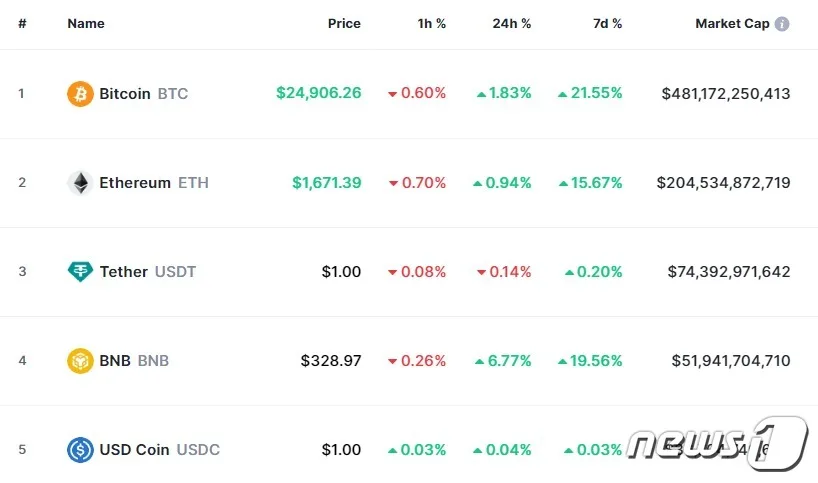Sort by 1h % change header
818x483 pixels.
click(431, 24)
